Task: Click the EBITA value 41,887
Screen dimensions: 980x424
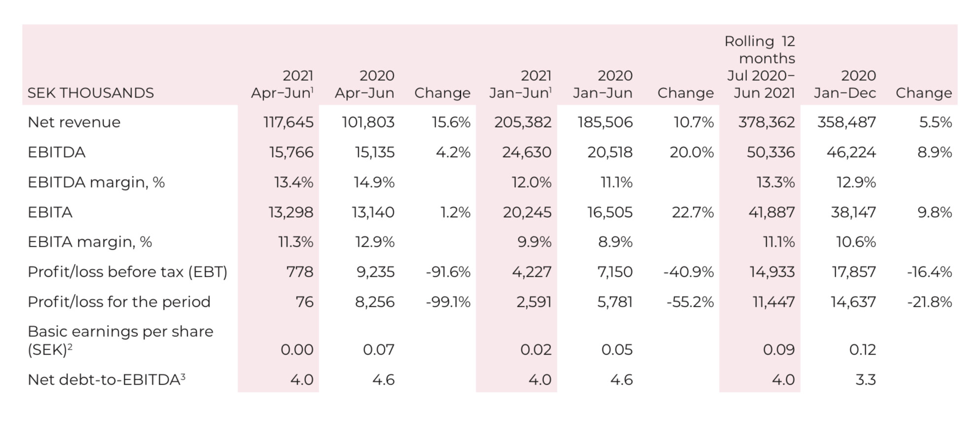Action: coord(771,212)
